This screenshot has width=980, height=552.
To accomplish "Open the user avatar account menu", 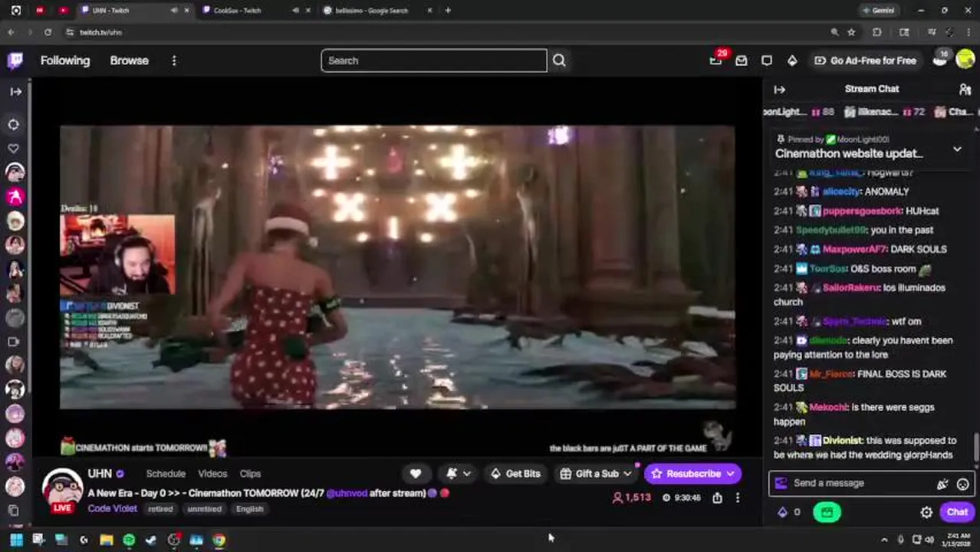I will (965, 61).
